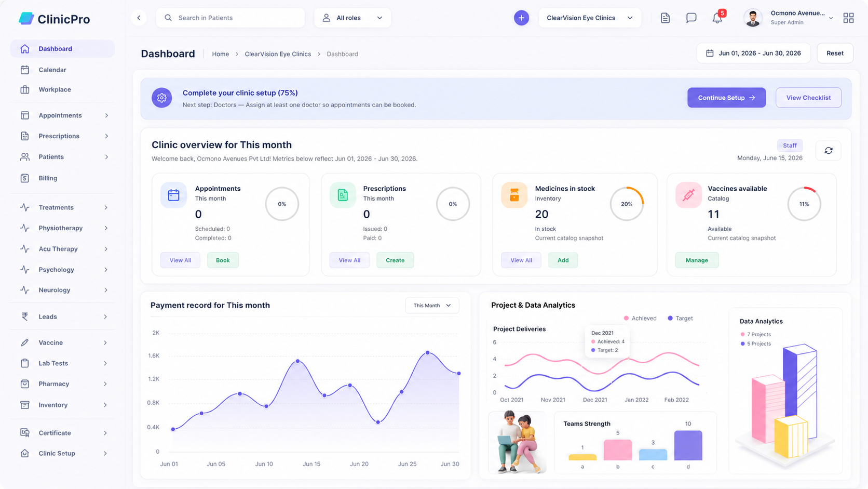Open Calendar in the sidebar
Screen dimensions: 868x489
62,70
